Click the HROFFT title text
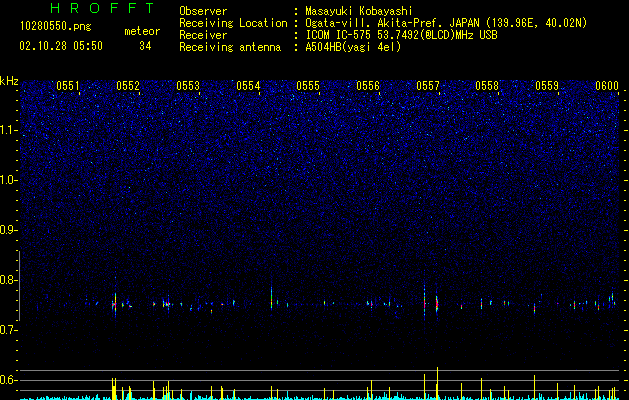The width and height of the screenshot is (629, 400). coord(102,8)
